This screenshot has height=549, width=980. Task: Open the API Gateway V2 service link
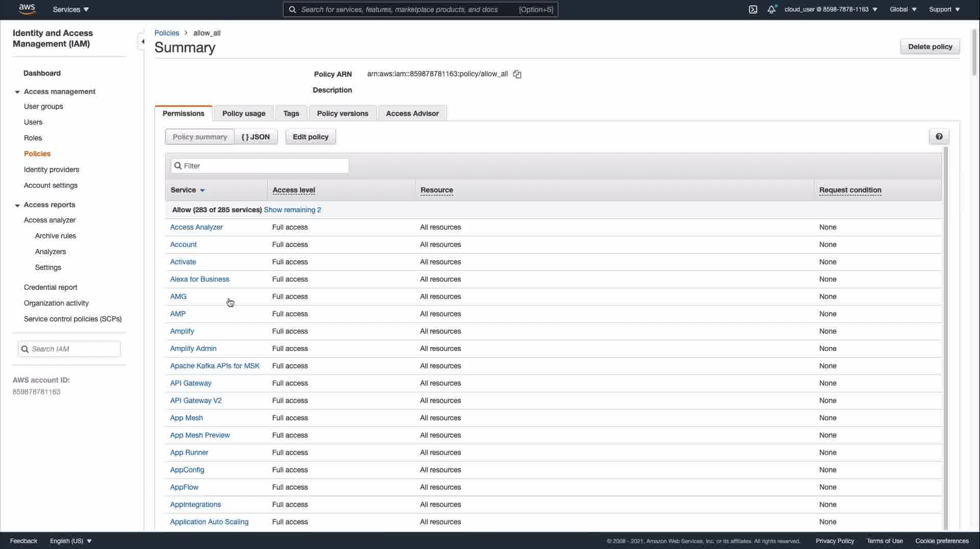pos(196,401)
